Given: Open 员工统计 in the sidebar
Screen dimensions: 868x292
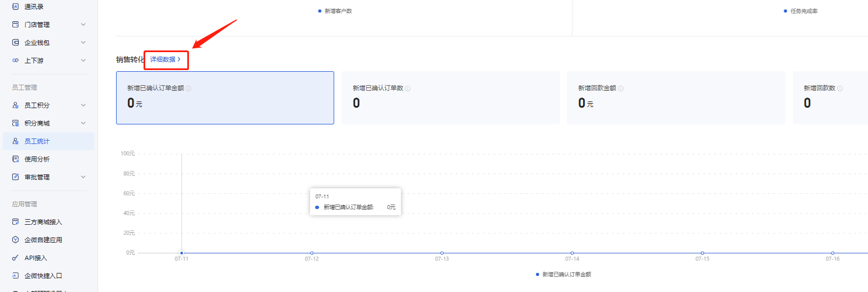Looking at the screenshot, I should pos(48,141).
